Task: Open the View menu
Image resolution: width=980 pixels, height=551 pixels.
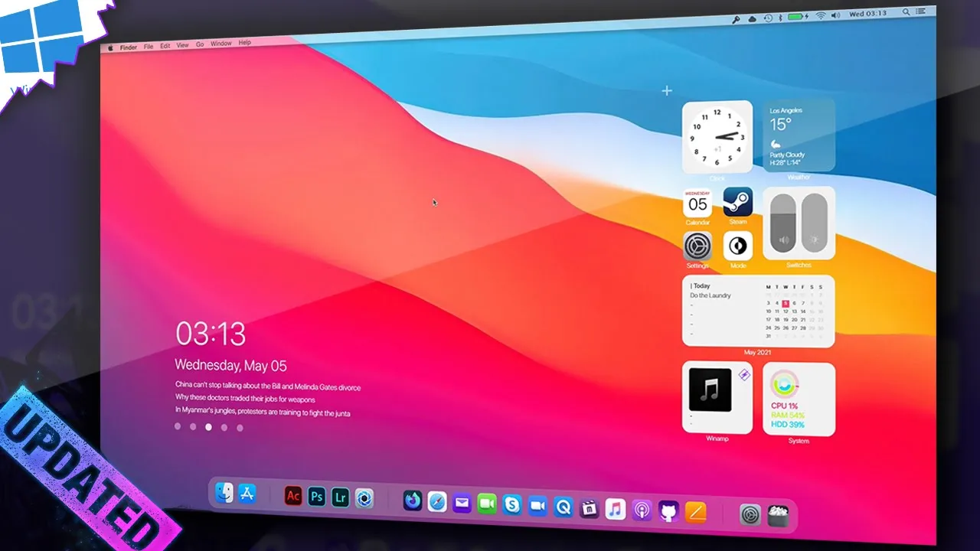Action: pyautogui.click(x=183, y=45)
